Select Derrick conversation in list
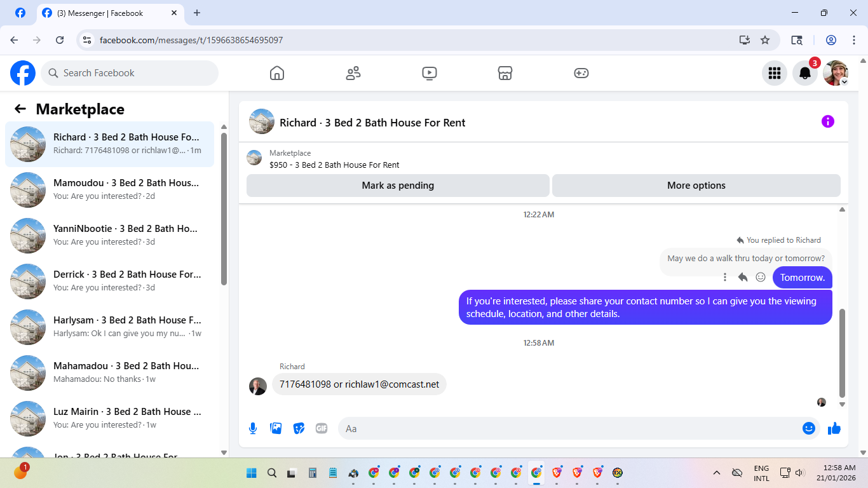This screenshot has height=488, width=868. click(x=110, y=281)
